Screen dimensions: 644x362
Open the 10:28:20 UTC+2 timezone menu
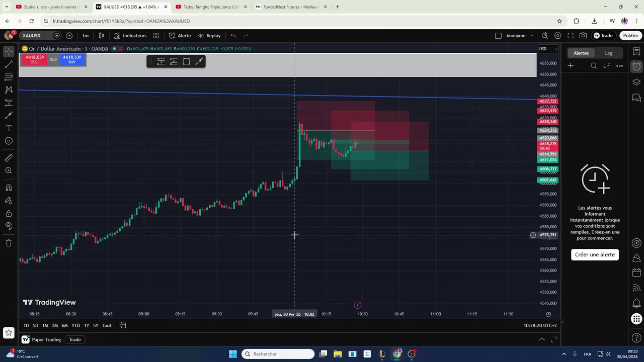coord(540,326)
